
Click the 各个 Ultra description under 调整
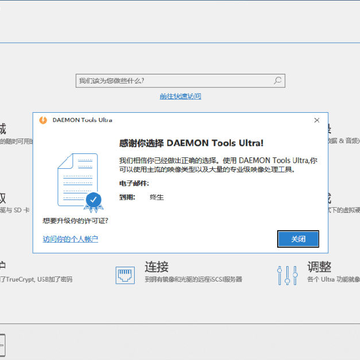[333, 279]
